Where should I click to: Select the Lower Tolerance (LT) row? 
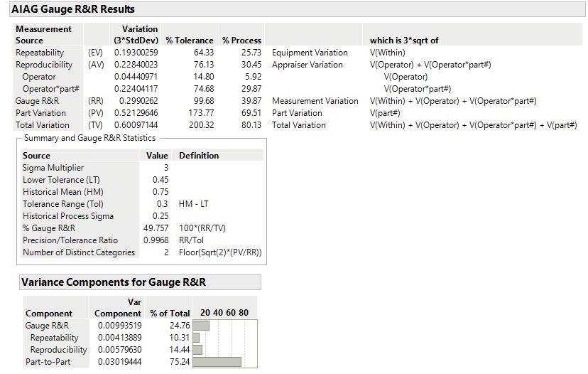[142, 179]
